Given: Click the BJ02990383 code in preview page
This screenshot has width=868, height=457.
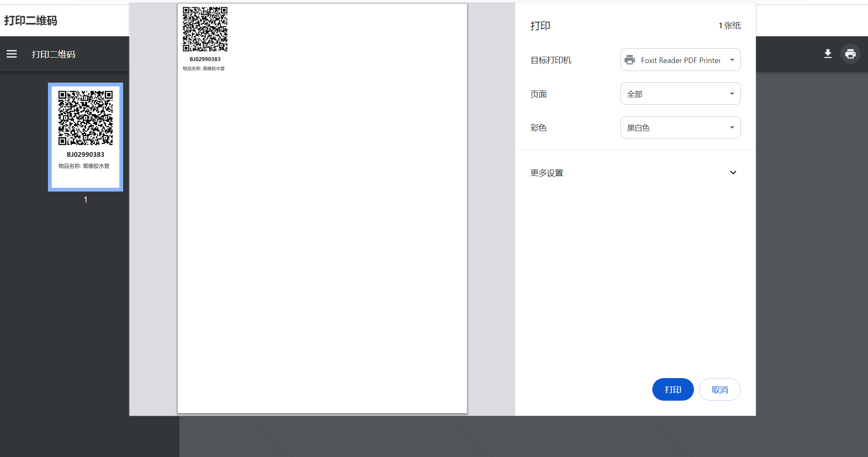Looking at the screenshot, I should (x=205, y=59).
